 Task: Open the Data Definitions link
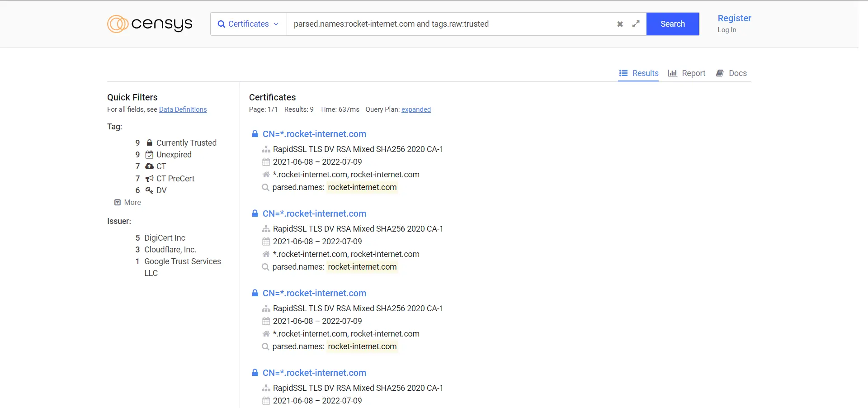click(183, 109)
